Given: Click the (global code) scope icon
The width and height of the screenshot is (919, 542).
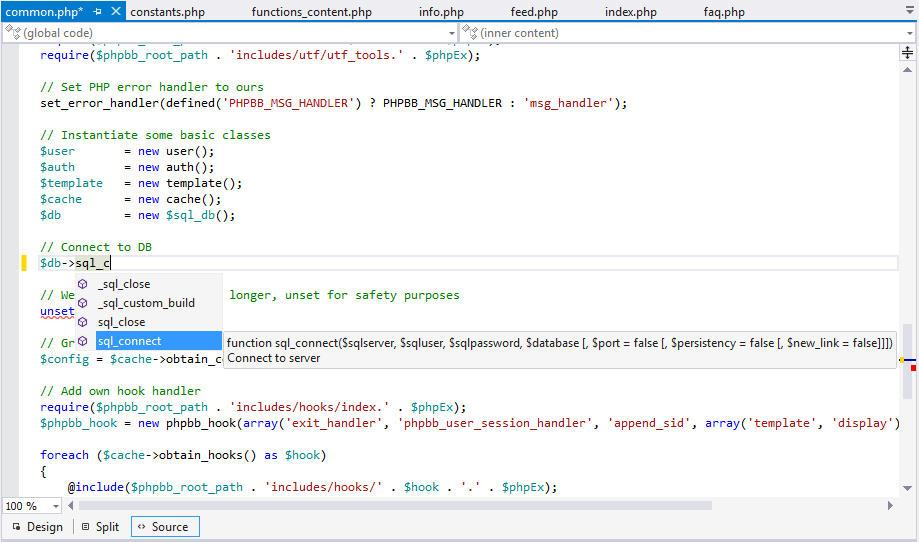Looking at the screenshot, I should point(12,33).
